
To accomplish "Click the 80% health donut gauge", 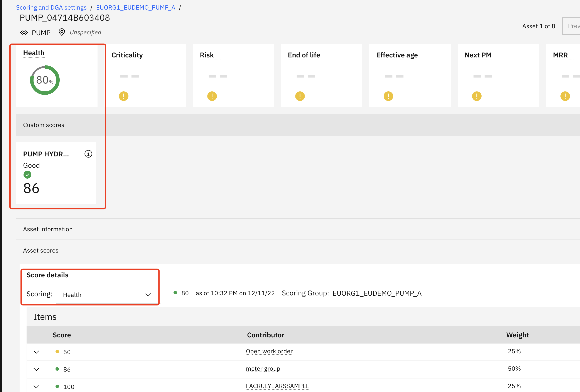I will 45,80.
